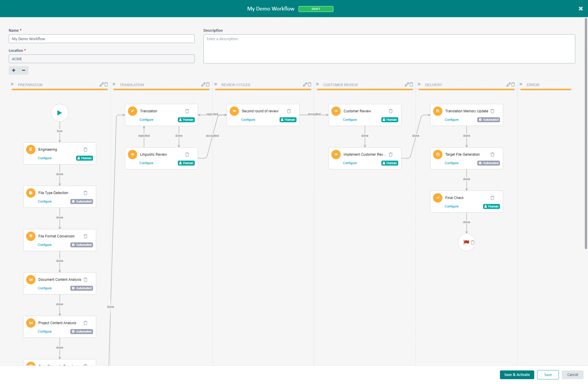Viewport: 588px width, 384px height.
Task: Click the Cancel button
Action: pyautogui.click(x=572, y=375)
